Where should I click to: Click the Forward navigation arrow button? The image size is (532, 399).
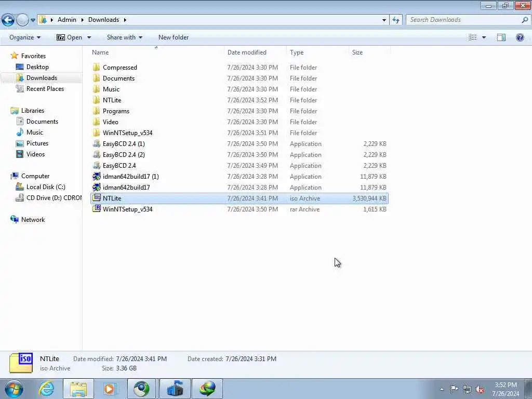(x=22, y=20)
